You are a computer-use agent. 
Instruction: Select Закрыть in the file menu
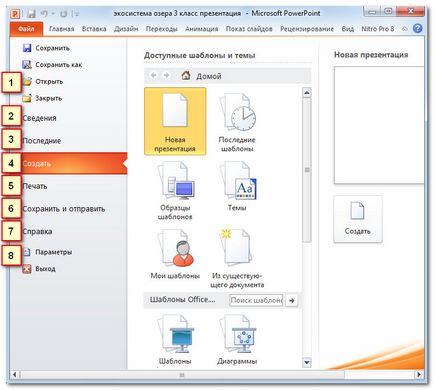pyautogui.click(x=42, y=98)
